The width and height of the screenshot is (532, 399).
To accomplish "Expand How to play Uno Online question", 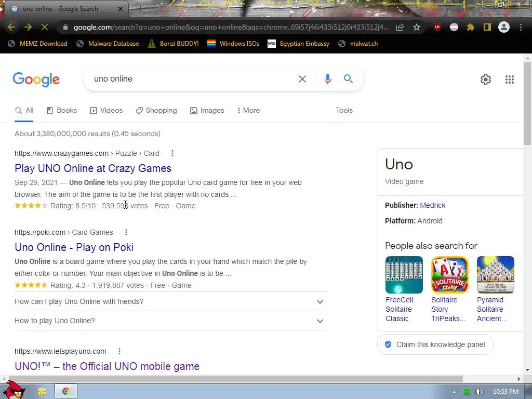I will pos(170,321).
